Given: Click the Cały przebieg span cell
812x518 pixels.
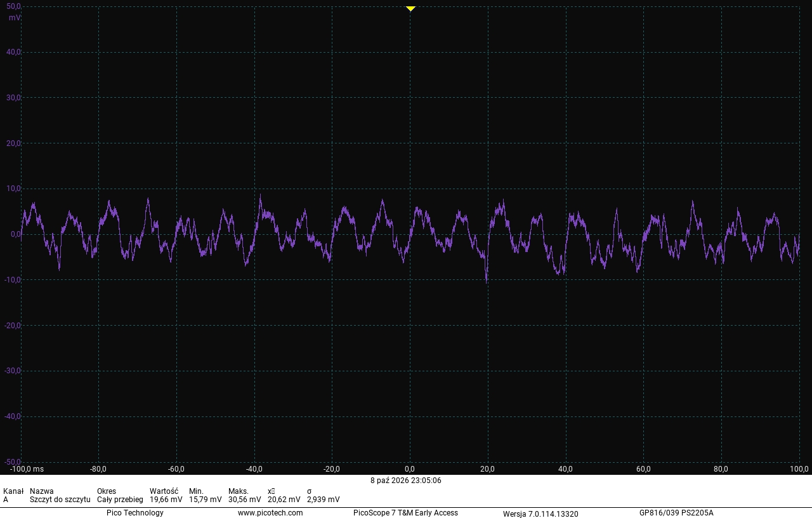Looking at the screenshot, I should [x=120, y=500].
